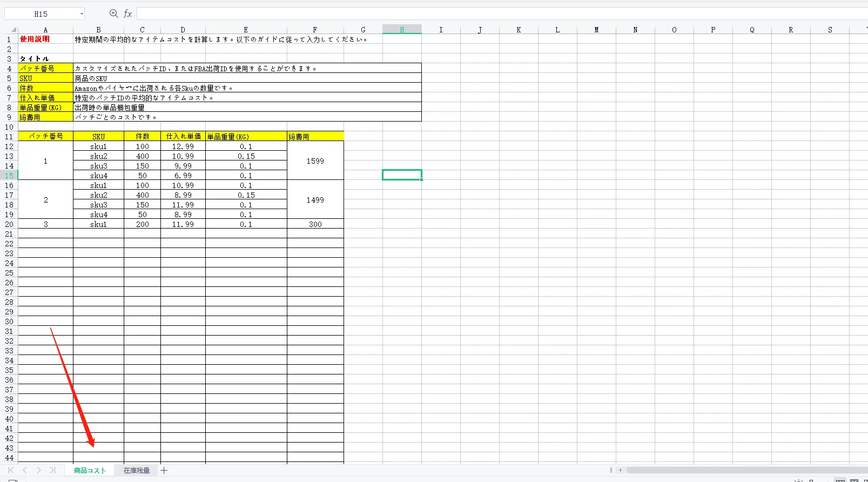Click the sku3 cell in row 18
The height and width of the screenshot is (482, 868).
(x=98, y=205)
